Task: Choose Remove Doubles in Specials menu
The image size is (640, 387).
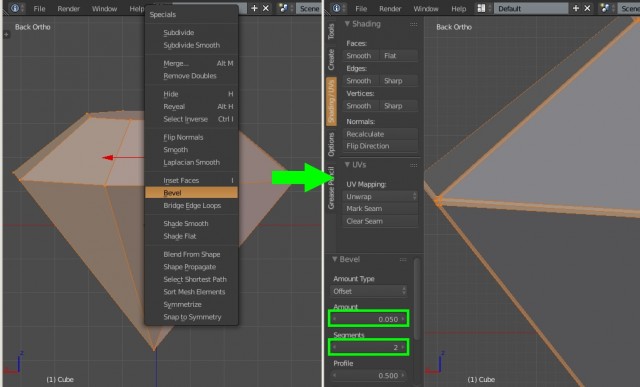Action: click(x=191, y=76)
